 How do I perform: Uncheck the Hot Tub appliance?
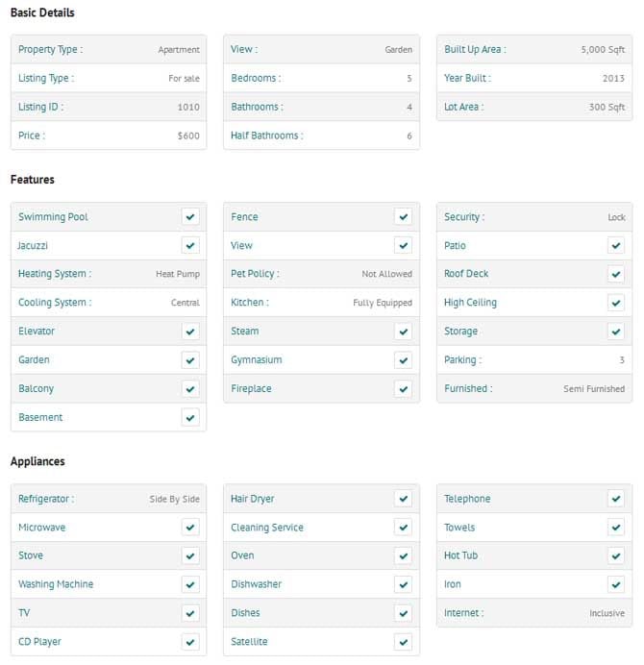[x=616, y=555]
